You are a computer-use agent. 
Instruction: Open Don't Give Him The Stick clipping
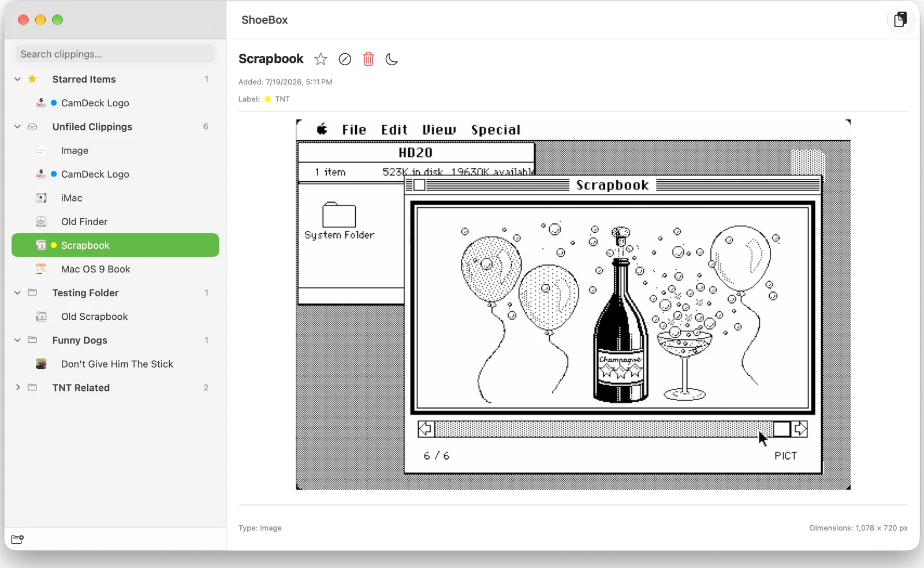(x=115, y=364)
